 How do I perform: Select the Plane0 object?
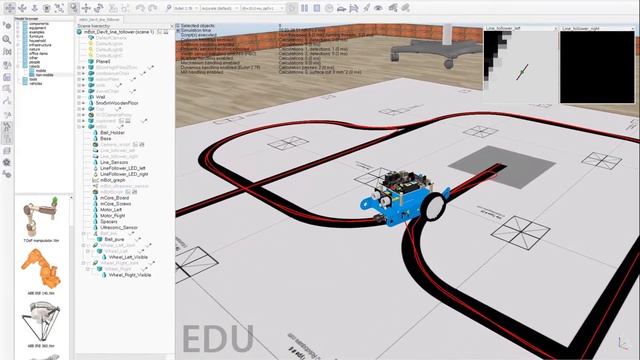[103, 62]
